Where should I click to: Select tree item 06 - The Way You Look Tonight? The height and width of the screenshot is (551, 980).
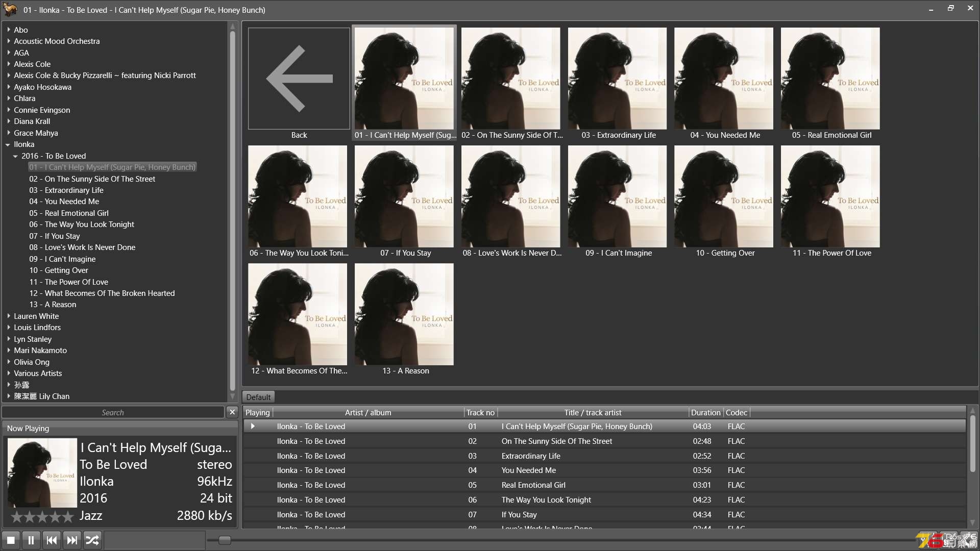(x=82, y=224)
